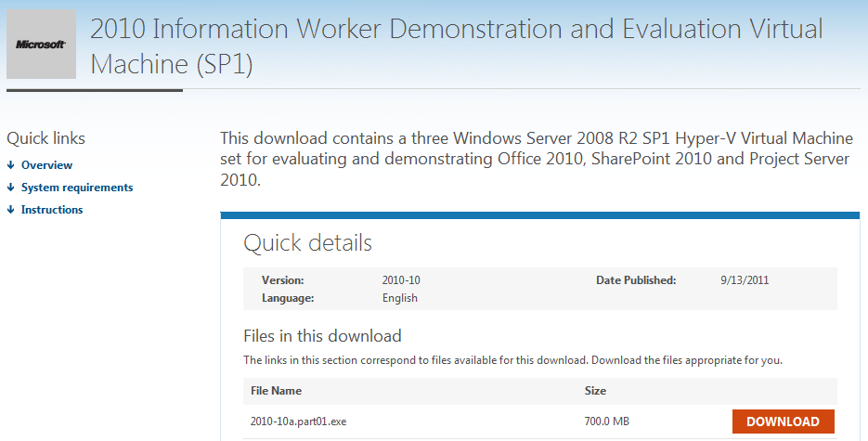
Task: Go to the Instructions quick link
Action: [52, 210]
